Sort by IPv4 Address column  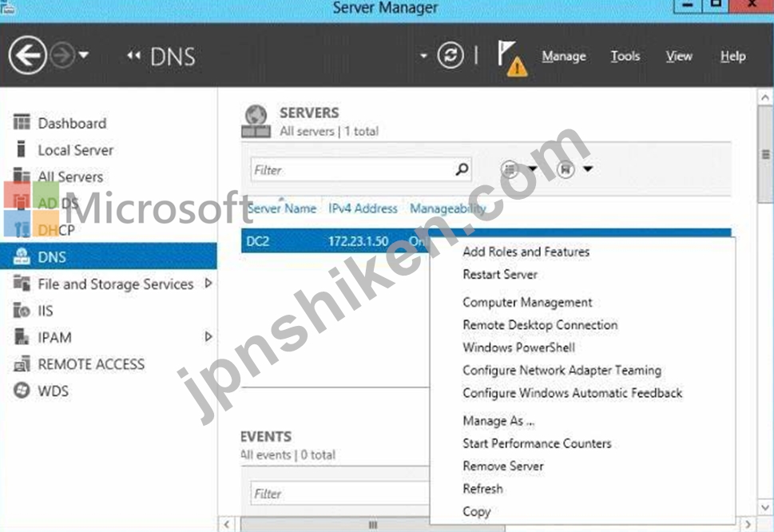pyautogui.click(x=363, y=208)
